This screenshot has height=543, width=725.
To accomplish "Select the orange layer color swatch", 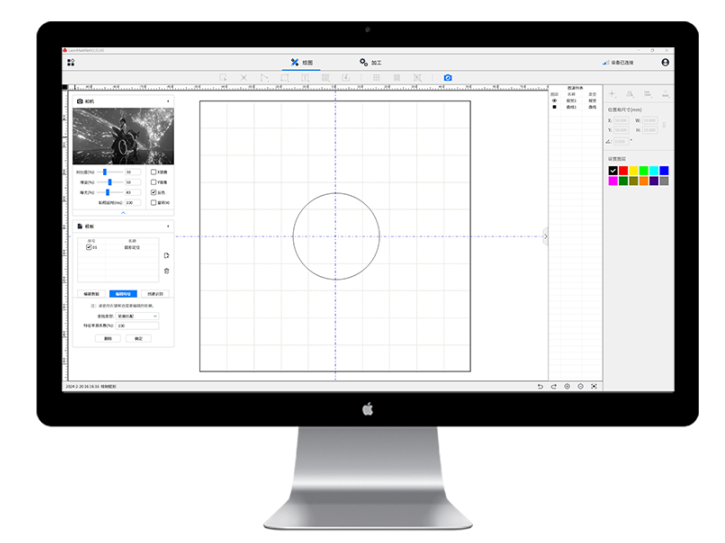I will 644,181.
